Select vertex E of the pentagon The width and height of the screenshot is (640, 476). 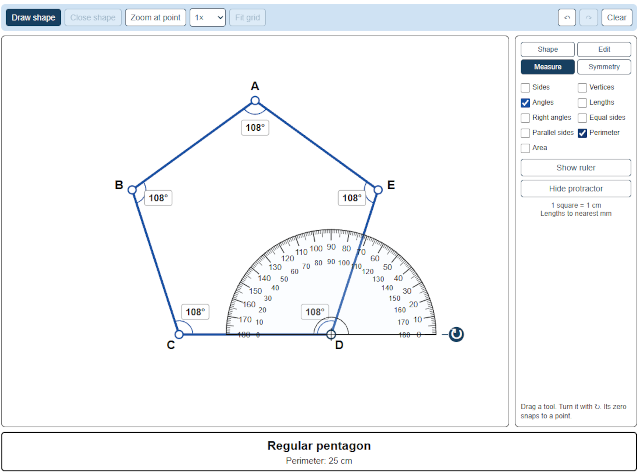(x=378, y=190)
